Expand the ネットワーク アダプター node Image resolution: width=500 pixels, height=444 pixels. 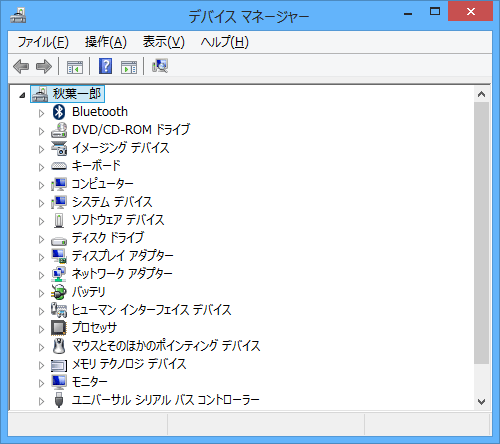41,275
